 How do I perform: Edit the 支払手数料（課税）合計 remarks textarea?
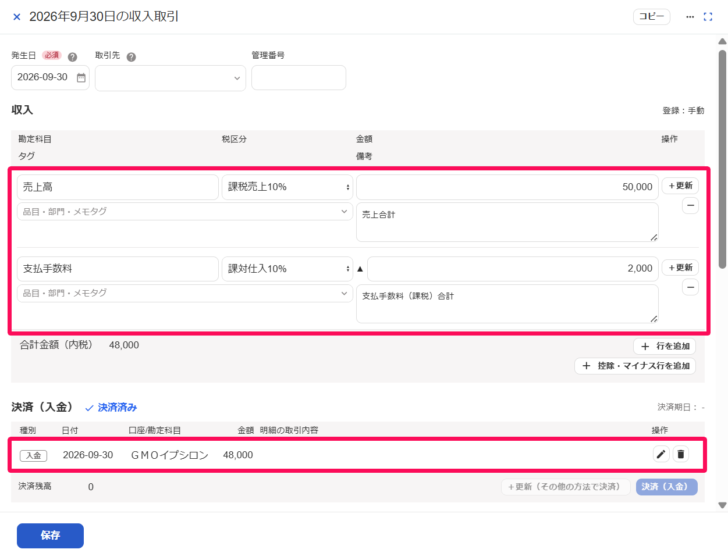[x=507, y=304]
